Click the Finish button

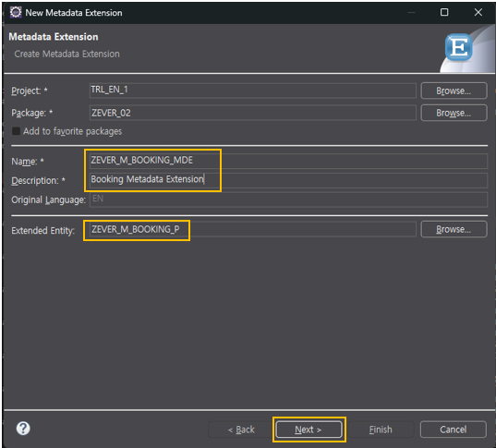click(381, 430)
